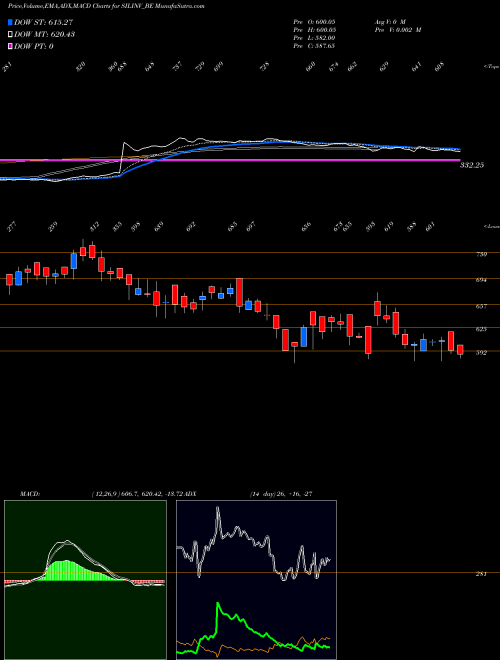The width and height of the screenshot is (500, 660).
Task: Click the 'Lows' label at the right edge
Action: coord(491,226)
